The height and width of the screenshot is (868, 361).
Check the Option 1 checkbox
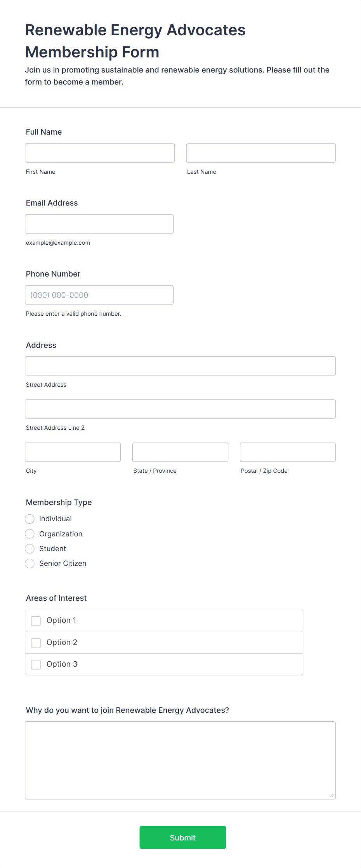36,621
